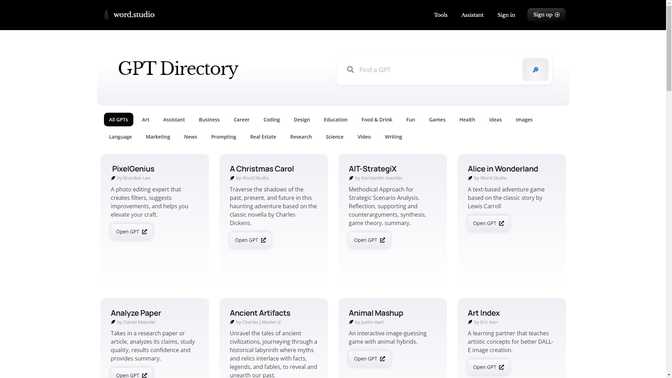Click the GPT Directory heading
Image resolution: width=672 pixels, height=378 pixels.
[178, 69]
